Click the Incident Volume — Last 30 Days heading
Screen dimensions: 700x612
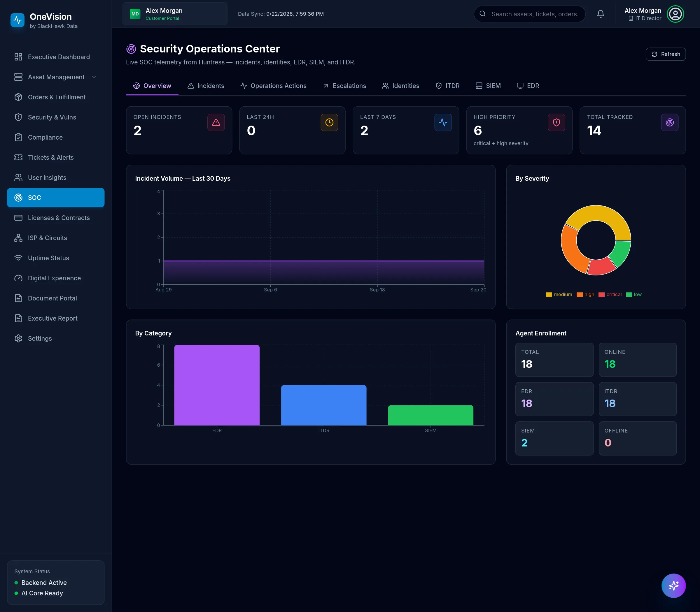[x=183, y=179]
